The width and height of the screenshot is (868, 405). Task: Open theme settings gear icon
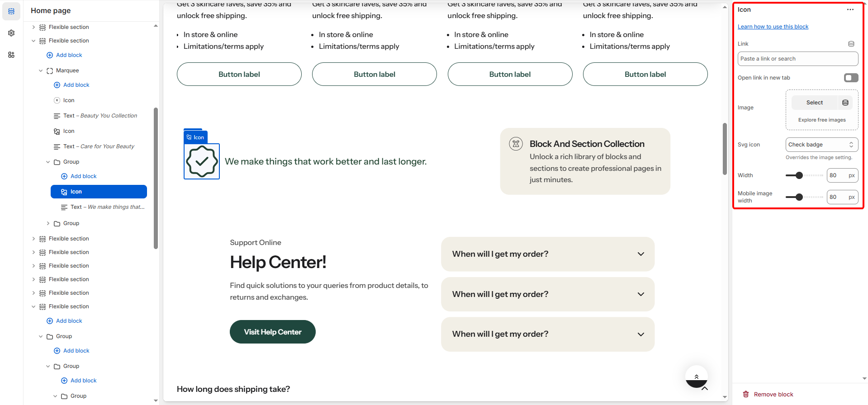click(11, 33)
